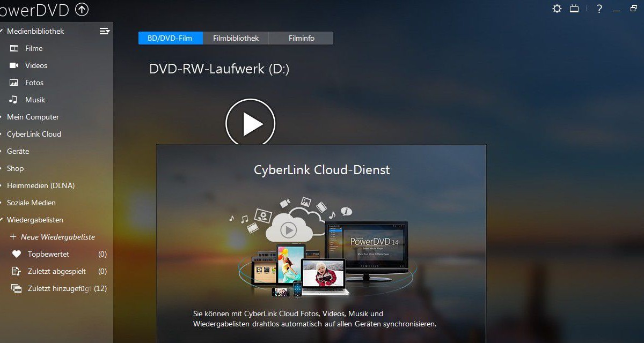Click plus icon for Neue Wiedergabeliste

pos(13,237)
